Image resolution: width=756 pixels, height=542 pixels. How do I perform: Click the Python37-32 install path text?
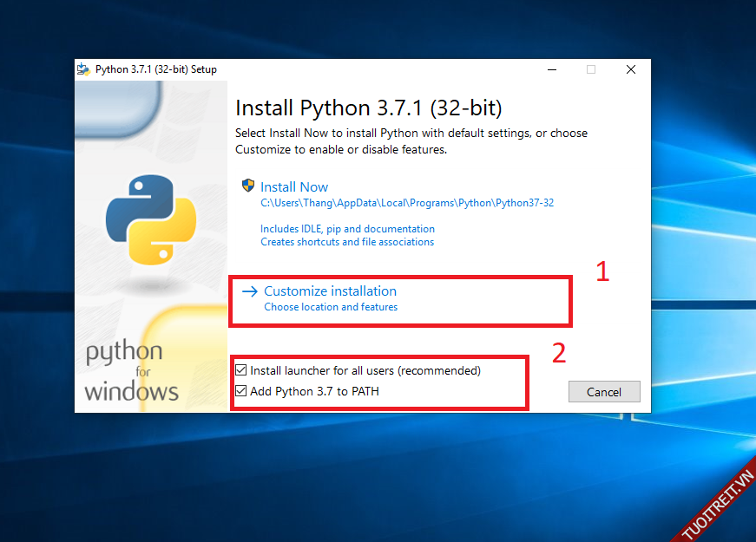click(406, 203)
